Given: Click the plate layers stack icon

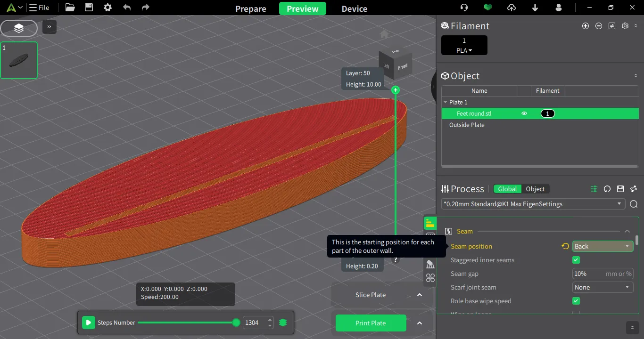Looking at the screenshot, I should pyautogui.click(x=19, y=29).
